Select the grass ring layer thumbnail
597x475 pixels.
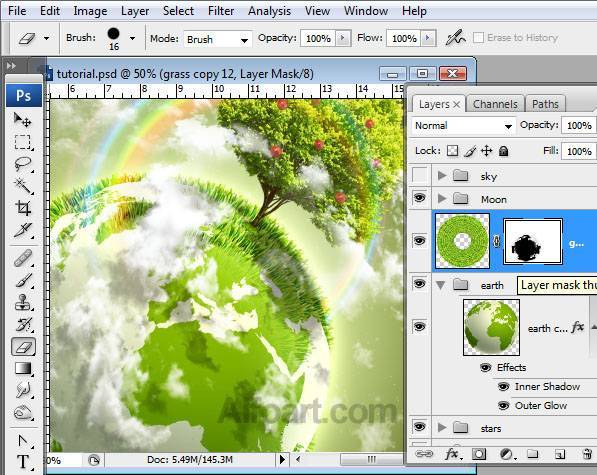(462, 241)
